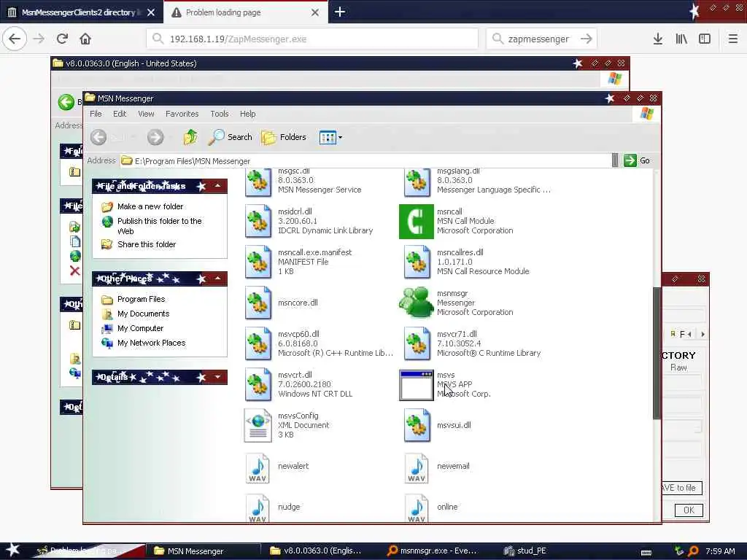
Task: Select the msvcr71.dll file icon
Action: click(417, 344)
